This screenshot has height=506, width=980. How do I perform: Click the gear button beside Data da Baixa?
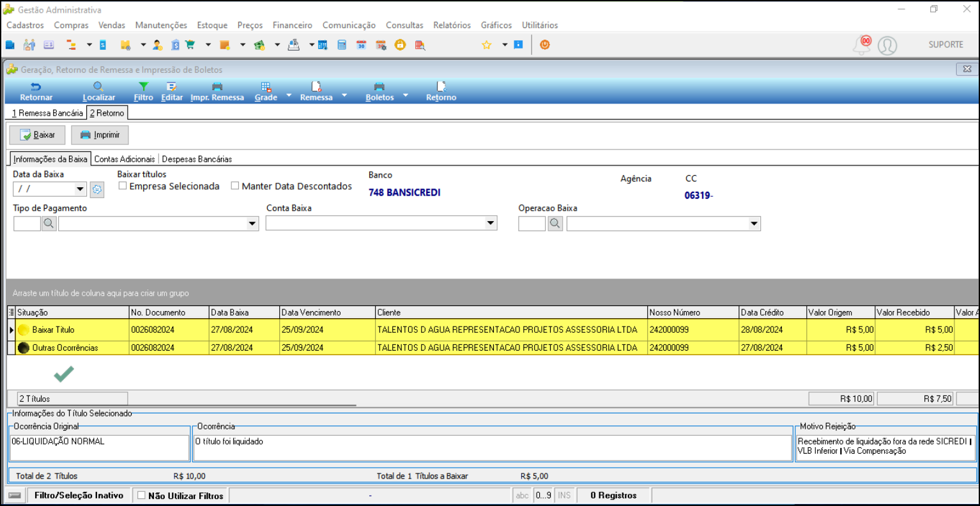click(97, 189)
